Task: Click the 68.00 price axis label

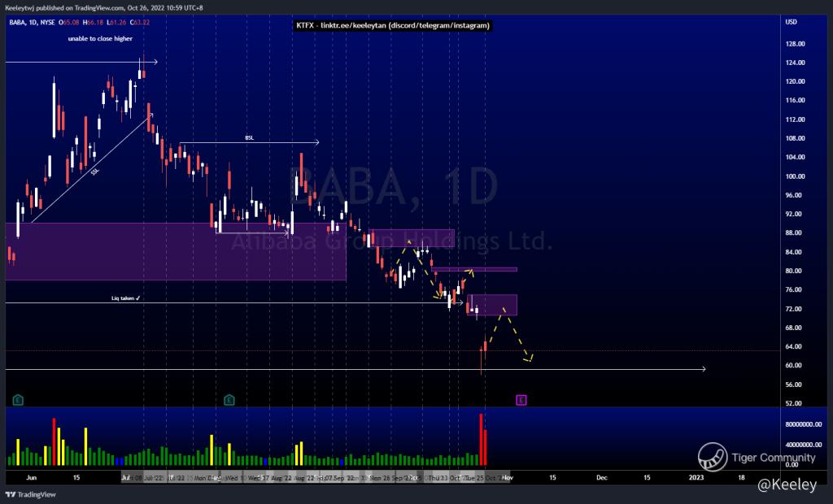Action: point(794,328)
